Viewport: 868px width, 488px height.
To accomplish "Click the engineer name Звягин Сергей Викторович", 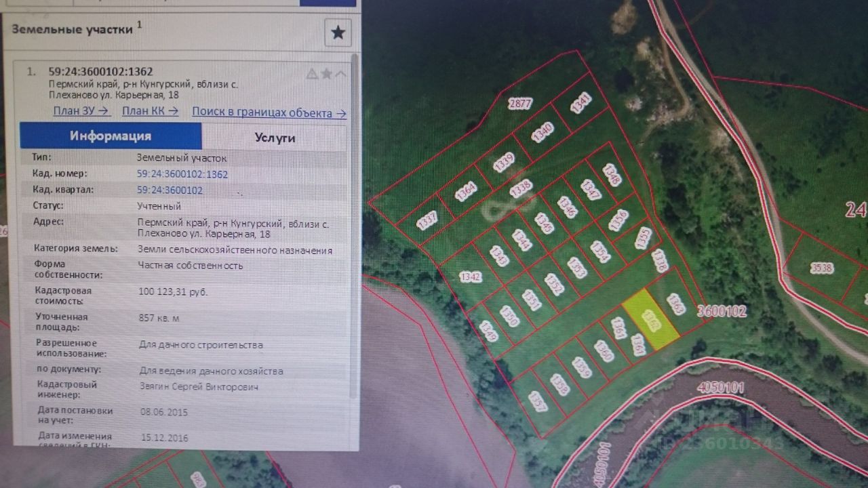I will pos(198,387).
